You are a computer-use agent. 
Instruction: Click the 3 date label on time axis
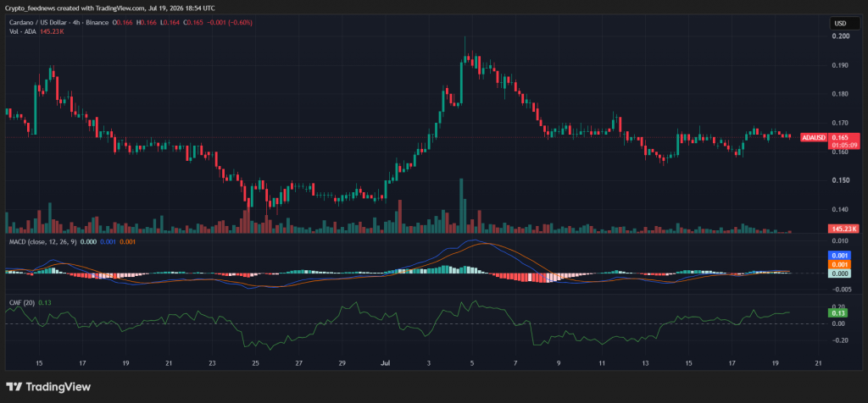pos(429,363)
